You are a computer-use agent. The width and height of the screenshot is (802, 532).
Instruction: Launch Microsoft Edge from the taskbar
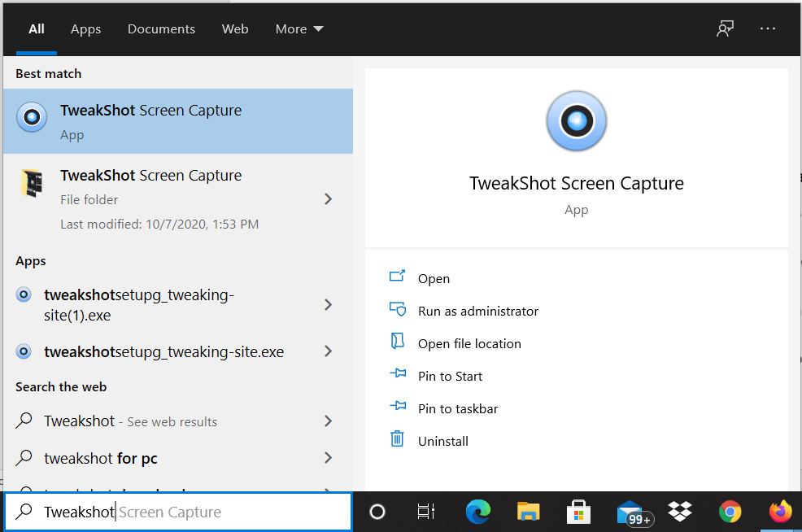[x=478, y=512]
